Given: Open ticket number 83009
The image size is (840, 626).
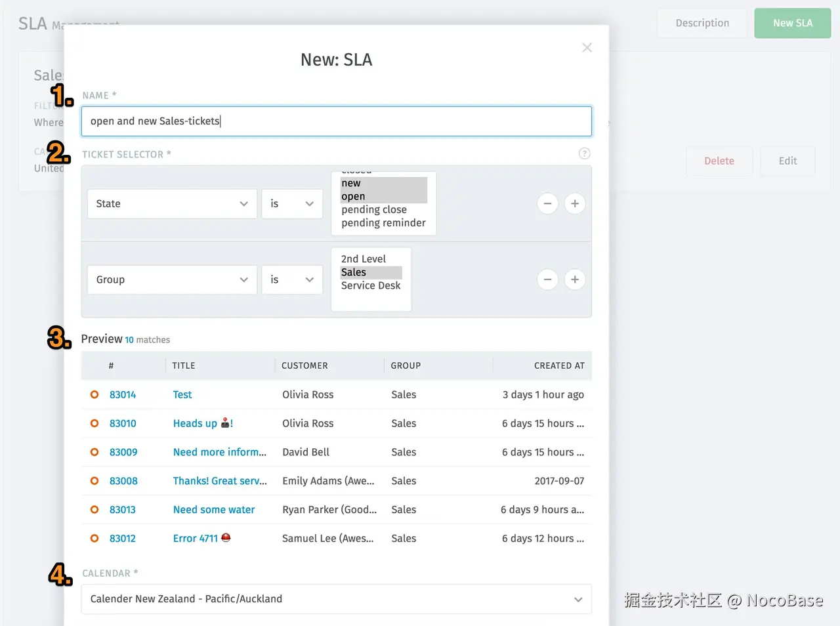Looking at the screenshot, I should [123, 452].
